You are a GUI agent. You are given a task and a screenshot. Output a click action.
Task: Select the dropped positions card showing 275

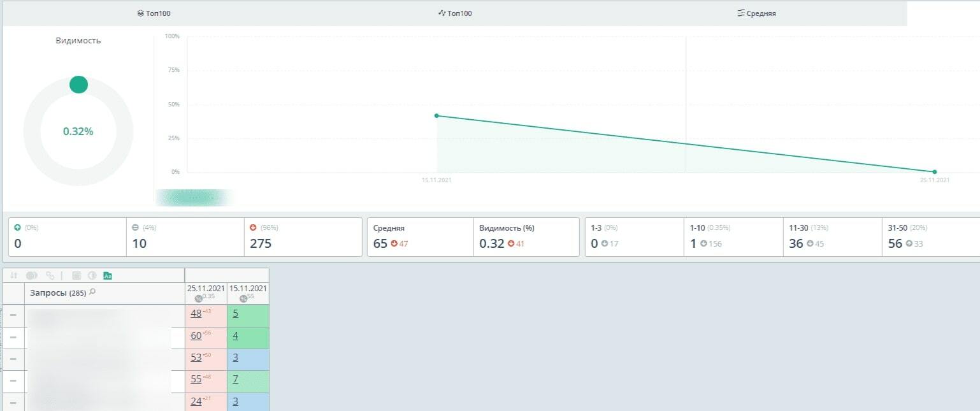[303, 237]
